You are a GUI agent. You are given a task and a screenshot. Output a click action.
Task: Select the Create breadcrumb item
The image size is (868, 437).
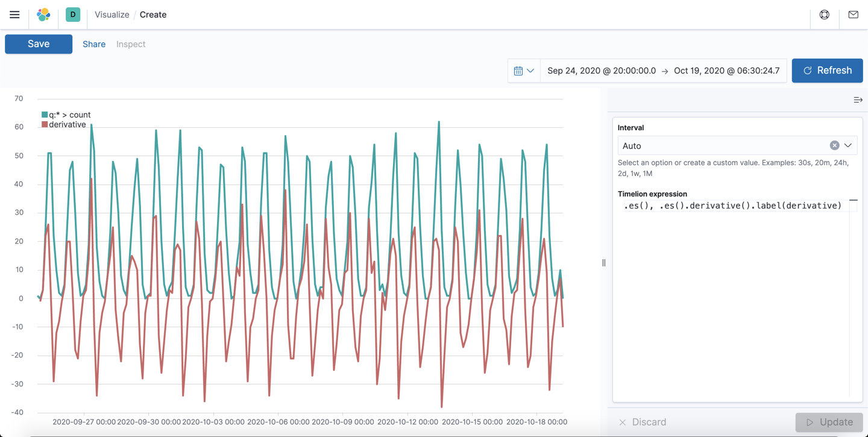pyautogui.click(x=153, y=14)
